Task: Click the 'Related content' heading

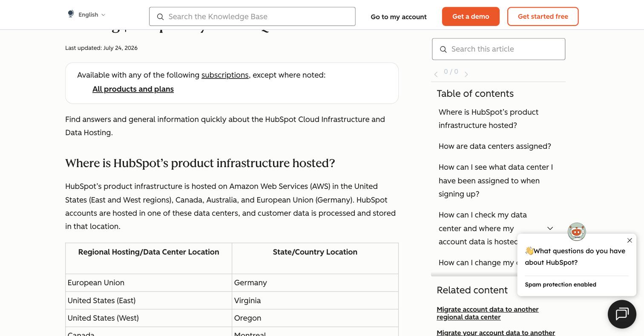Action: 472,290
